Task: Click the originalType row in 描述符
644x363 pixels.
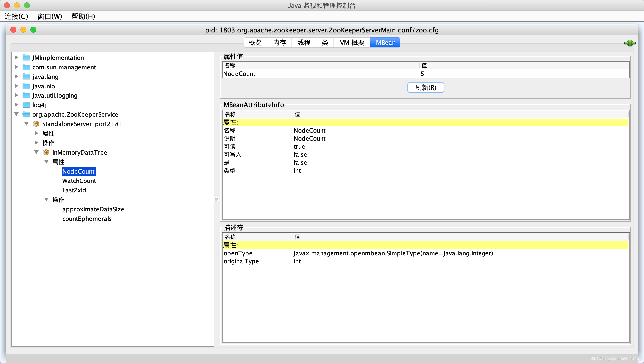Action: point(425,261)
